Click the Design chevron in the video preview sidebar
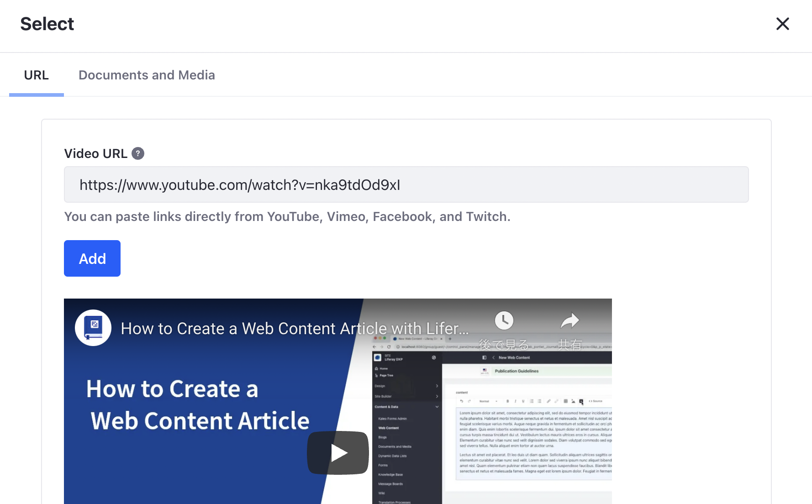 [437, 386]
